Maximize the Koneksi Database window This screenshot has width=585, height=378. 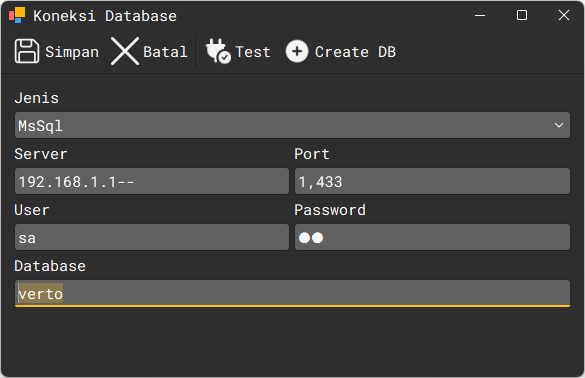tap(522, 15)
